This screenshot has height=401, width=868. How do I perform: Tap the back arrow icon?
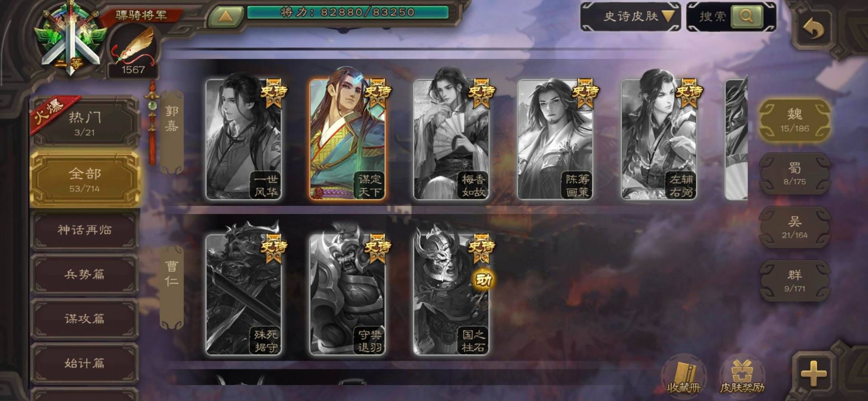pyautogui.click(x=813, y=29)
